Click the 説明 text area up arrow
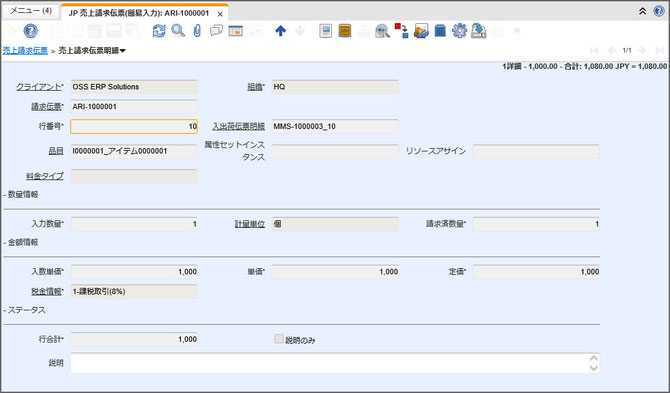Screen dimensions: 670x393 594,358
